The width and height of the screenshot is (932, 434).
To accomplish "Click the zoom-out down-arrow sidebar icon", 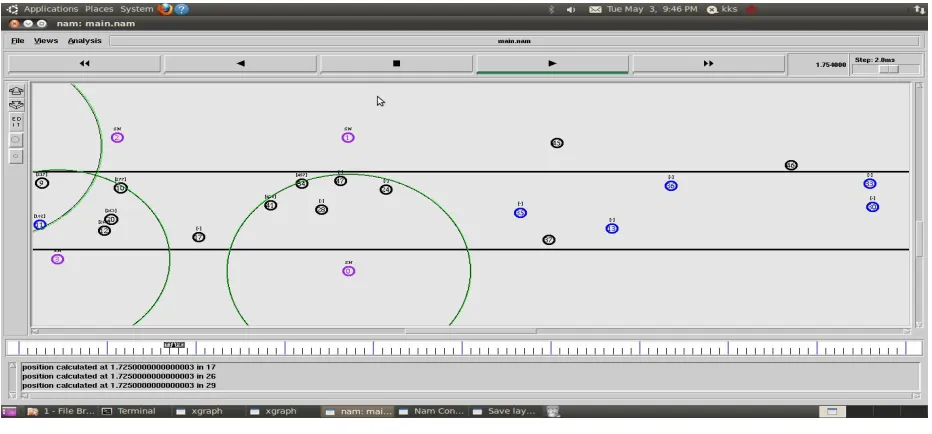I will pyautogui.click(x=16, y=105).
